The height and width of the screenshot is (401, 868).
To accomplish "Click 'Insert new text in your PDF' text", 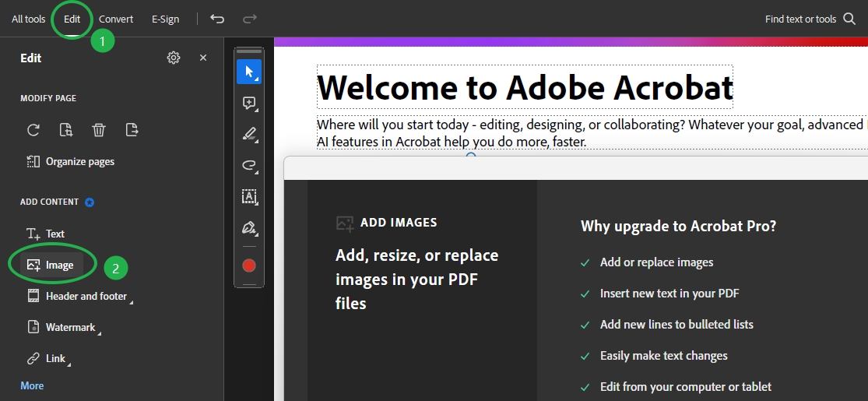I will (669, 294).
